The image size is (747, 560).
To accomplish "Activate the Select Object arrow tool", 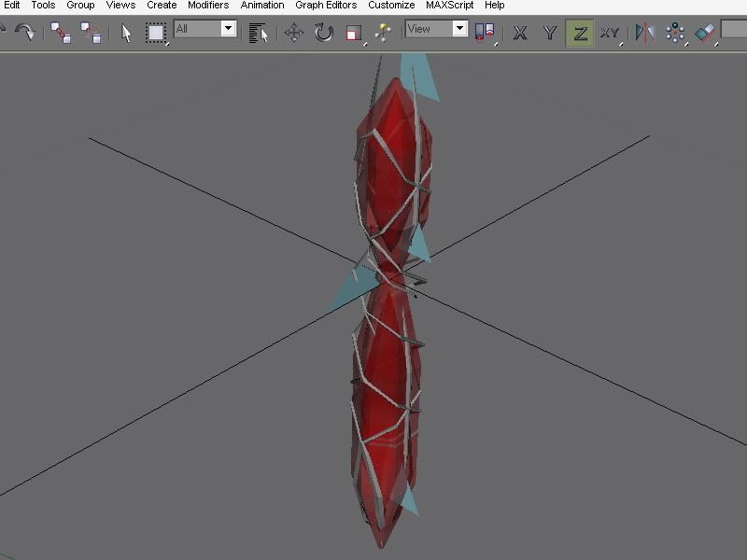I will (x=126, y=34).
